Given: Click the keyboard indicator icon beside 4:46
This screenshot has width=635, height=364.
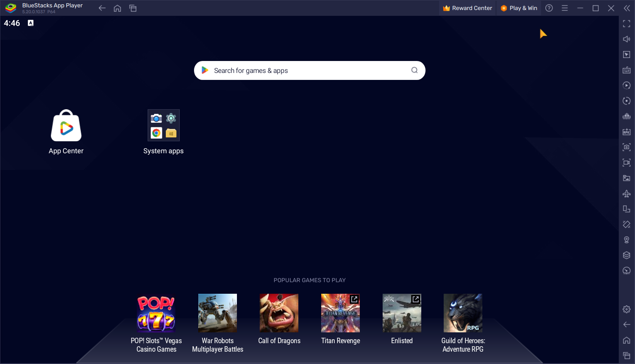Looking at the screenshot, I should tap(31, 23).
